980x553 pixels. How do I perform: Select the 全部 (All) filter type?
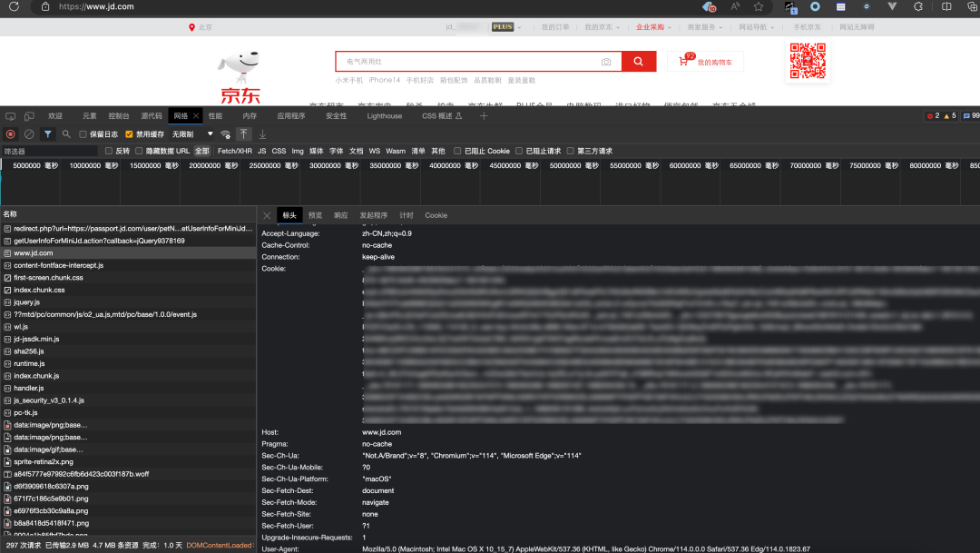(x=201, y=151)
